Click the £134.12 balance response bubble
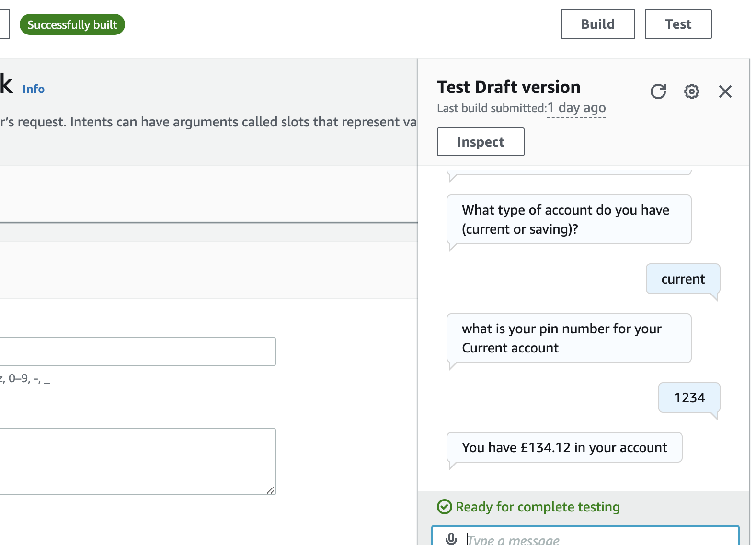Image resolution: width=756 pixels, height=545 pixels. (564, 447)
